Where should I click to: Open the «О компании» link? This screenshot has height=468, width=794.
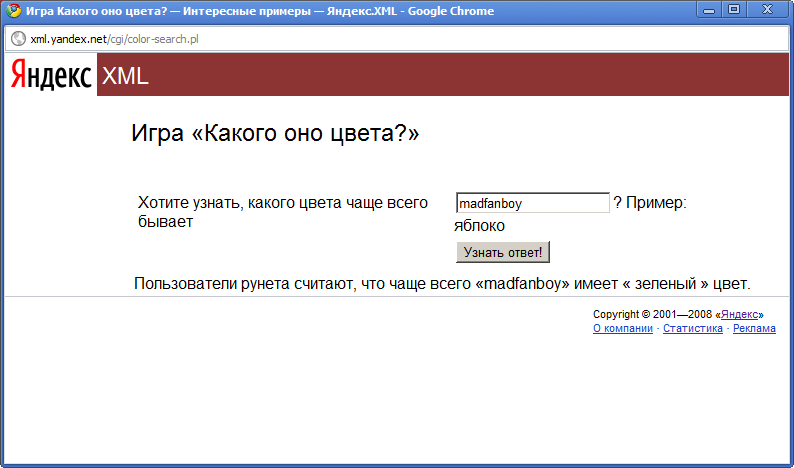622,328
